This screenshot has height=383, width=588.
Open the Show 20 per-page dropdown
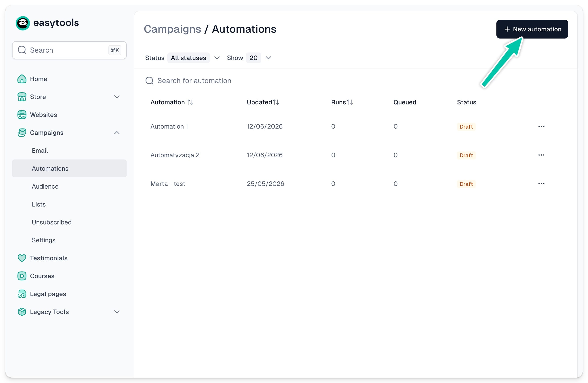pos(253,58)
